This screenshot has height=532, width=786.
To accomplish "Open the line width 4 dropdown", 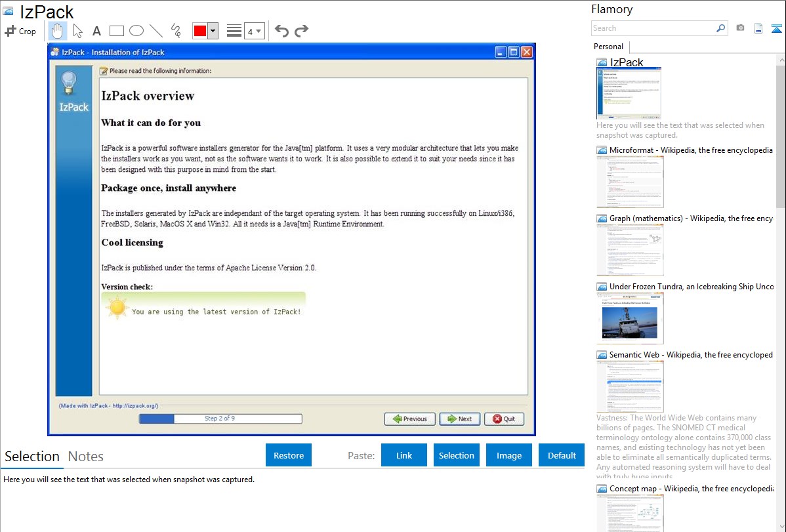I will pyautogui.click(x=254, y=31).
